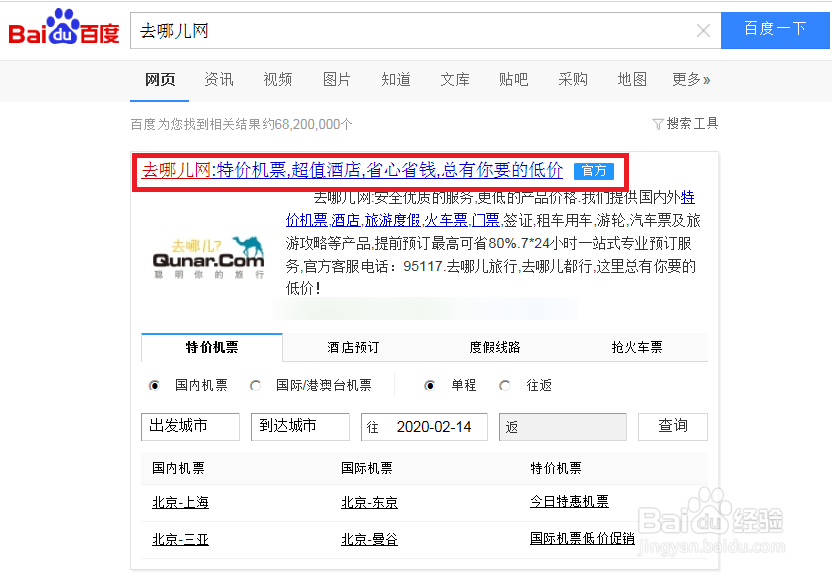Select the 度假线路 widget tab

pyautogui.click(x=495, y=347)
